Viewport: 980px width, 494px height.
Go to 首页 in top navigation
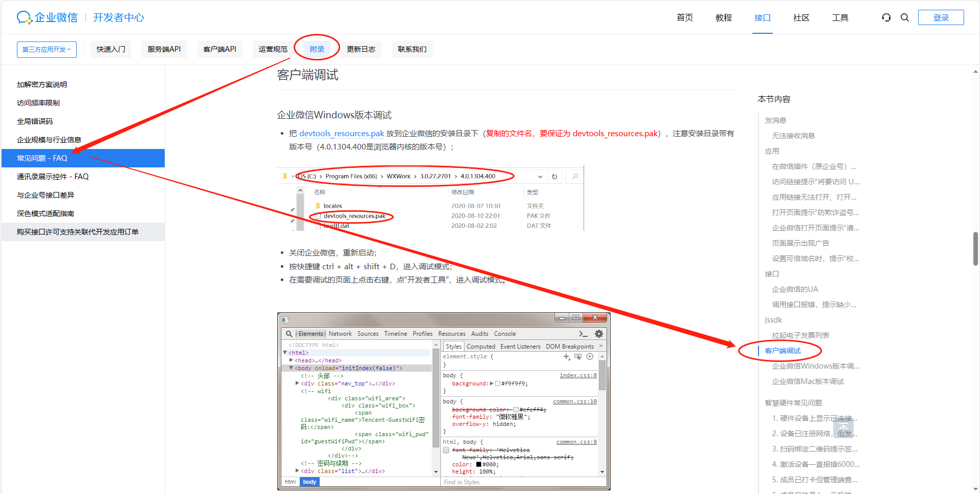pos(685,17)
